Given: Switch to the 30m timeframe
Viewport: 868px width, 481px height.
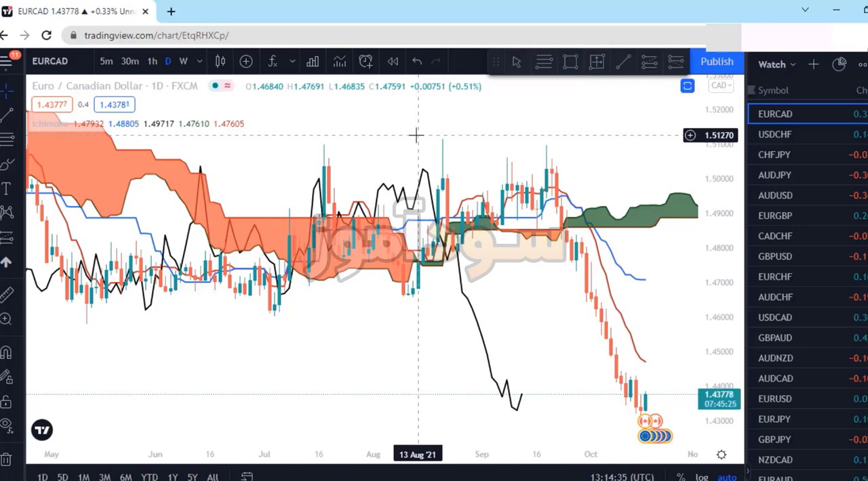Looking at the screenshot, I should pyautogui.click(x=130, y=62).
